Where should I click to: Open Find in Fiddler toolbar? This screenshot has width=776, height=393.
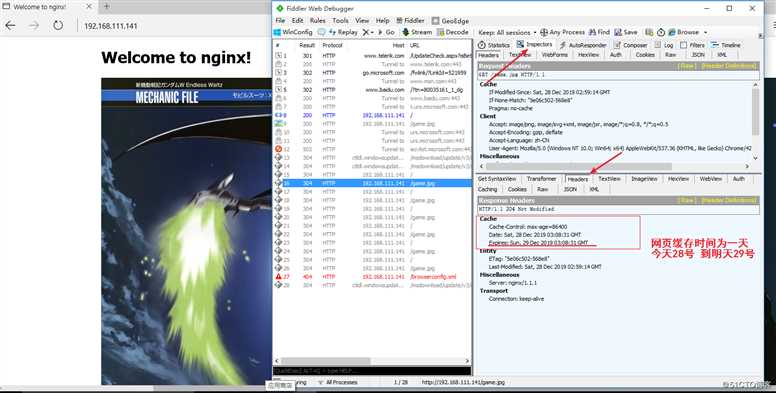pyautogui.click(x=599, y=32)
